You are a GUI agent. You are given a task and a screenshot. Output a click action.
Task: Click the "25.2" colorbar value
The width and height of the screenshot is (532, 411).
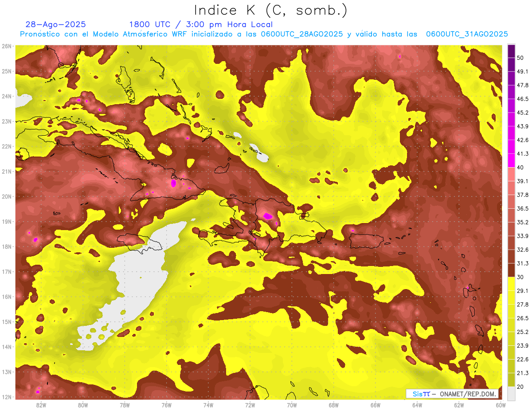tap(523, 332)
